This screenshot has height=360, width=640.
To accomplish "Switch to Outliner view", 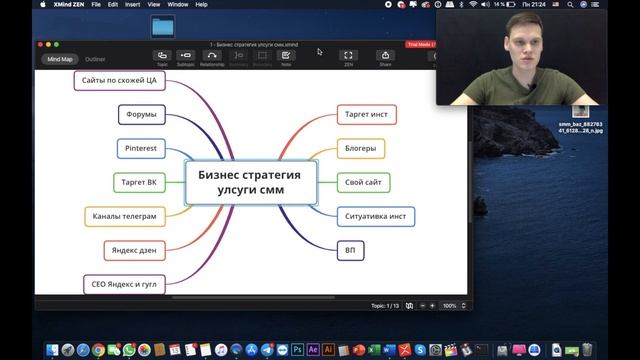I will coord(95,59).
